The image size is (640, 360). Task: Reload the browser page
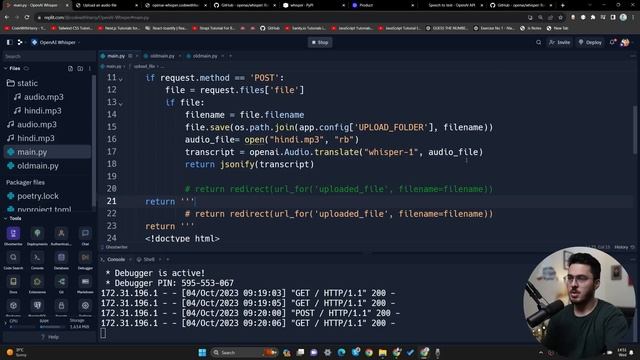[x=27, y=18]
